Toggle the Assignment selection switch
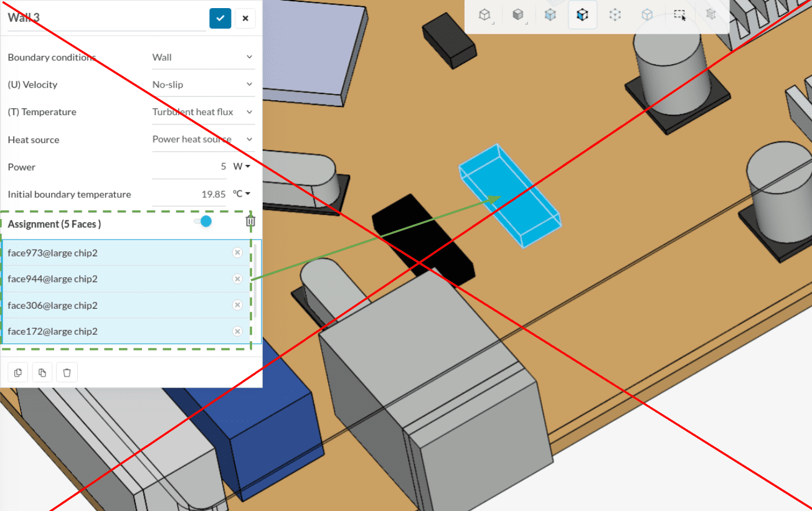This screenshot has width=812, height=511. pyautogui.click(x=202, y=222)
